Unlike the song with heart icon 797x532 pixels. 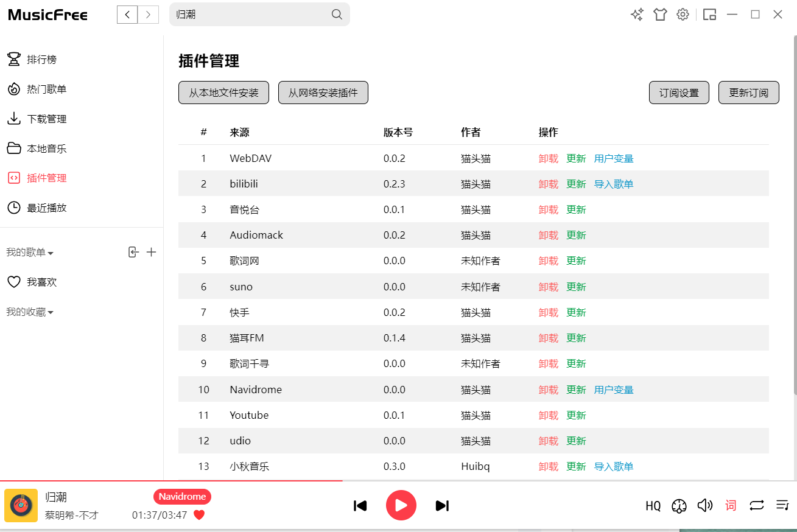(x=199, y=515)
